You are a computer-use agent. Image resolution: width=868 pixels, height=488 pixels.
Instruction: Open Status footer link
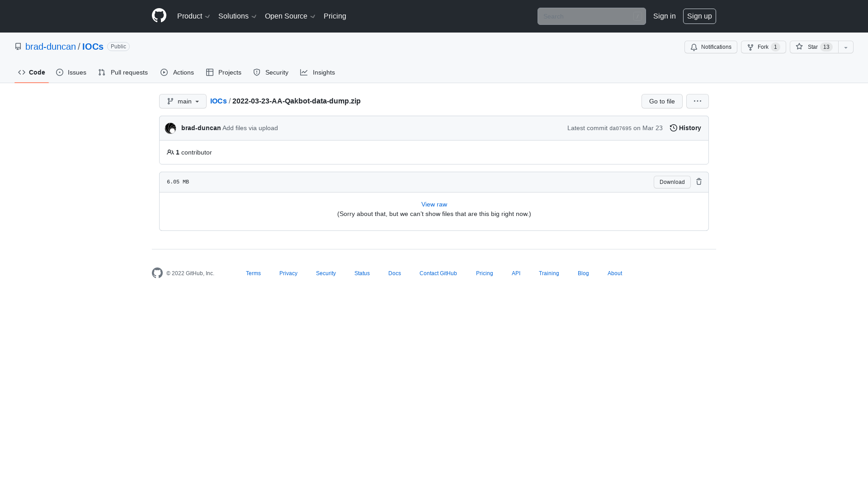(362, 273)
